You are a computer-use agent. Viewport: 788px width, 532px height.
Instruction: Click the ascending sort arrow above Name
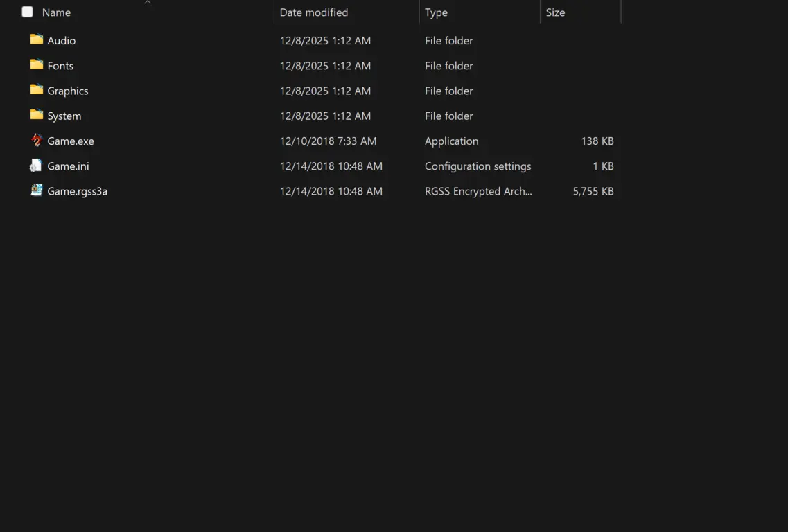[x=148, y=3]
